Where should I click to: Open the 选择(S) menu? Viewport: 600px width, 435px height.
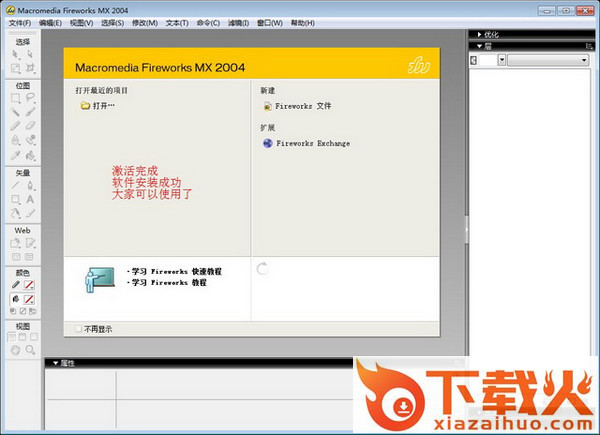112,23
